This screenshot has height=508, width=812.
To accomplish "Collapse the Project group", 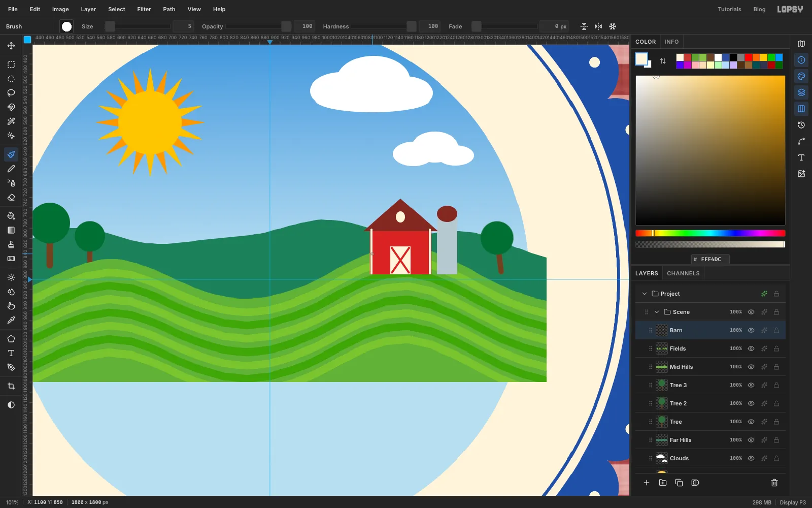I will 645,294.
